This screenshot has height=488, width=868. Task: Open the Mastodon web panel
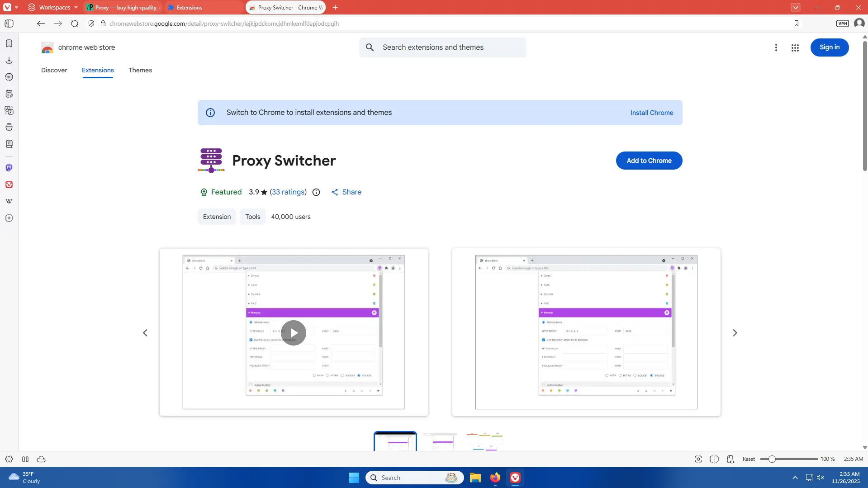(9, 168)
